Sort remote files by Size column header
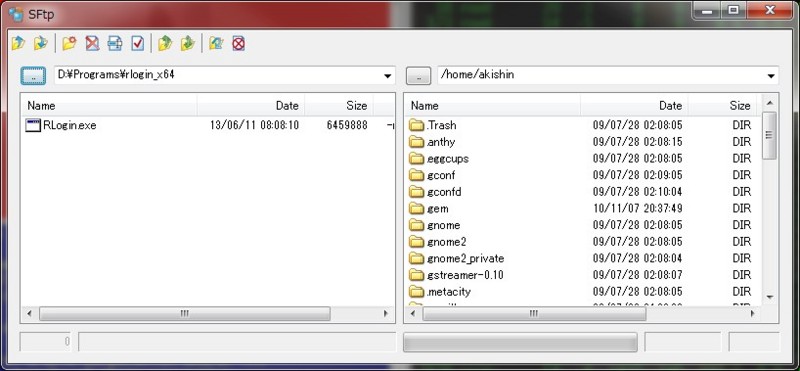The image size is (800, 371). tap(722, 106)
